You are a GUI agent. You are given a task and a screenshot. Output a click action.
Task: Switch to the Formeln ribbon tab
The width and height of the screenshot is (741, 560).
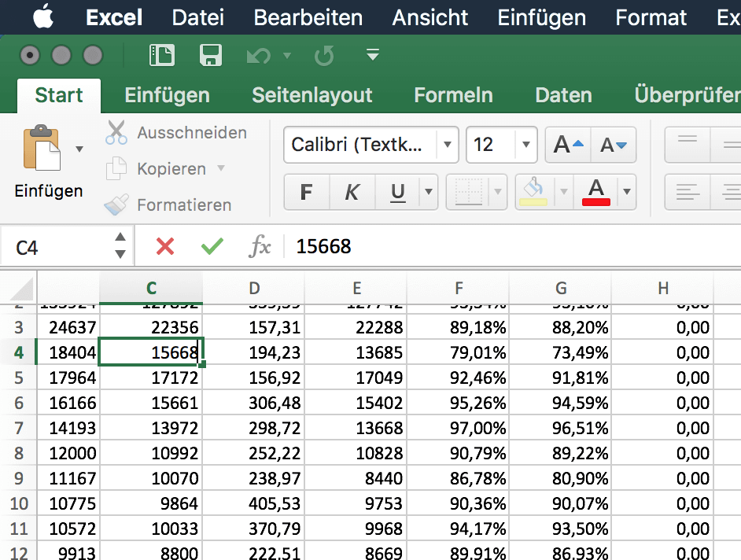[x=453, y=95]
